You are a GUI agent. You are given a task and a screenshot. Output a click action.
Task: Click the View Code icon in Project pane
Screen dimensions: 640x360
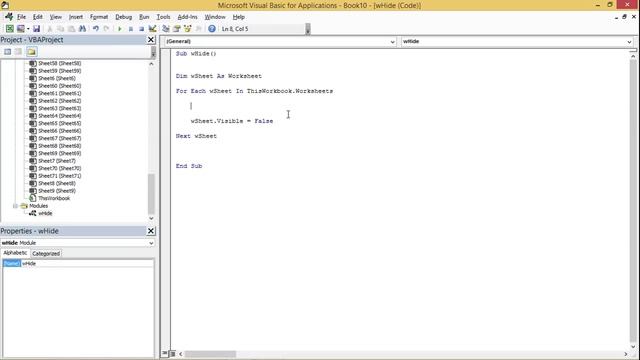point(8,52)
